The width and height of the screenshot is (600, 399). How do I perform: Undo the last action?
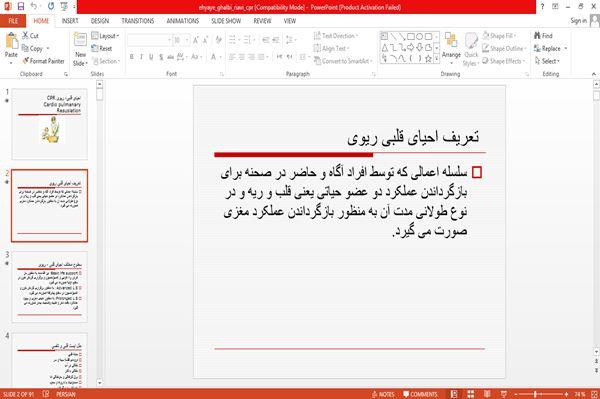34,7
